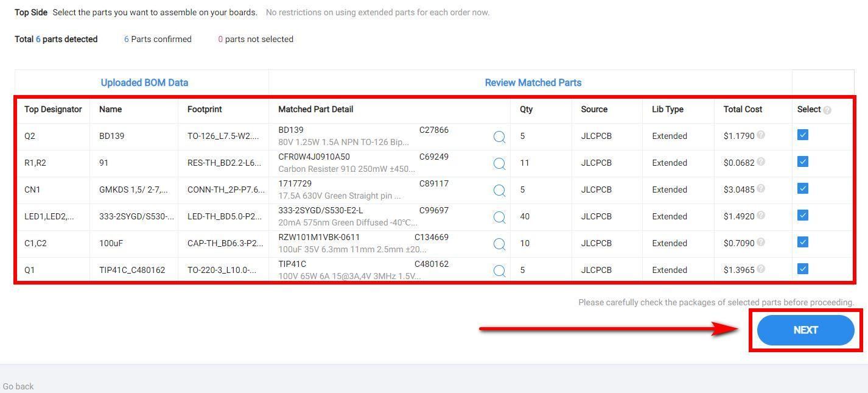868x393 pixels.
Task: Click the 0 parts not selected text
Action: tap(256, 39)
